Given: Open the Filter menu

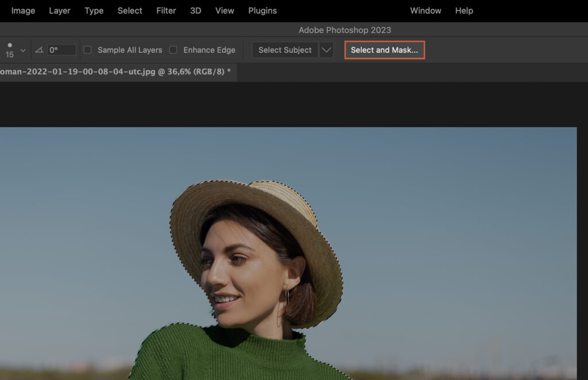Looking at the screenshot, I should click(x=166, y=10).
